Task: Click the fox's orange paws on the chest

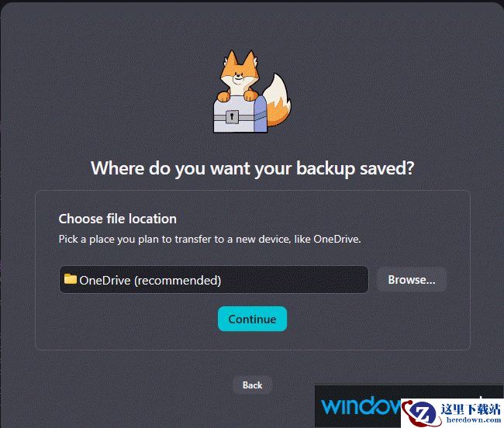Action: pos(237,95)
